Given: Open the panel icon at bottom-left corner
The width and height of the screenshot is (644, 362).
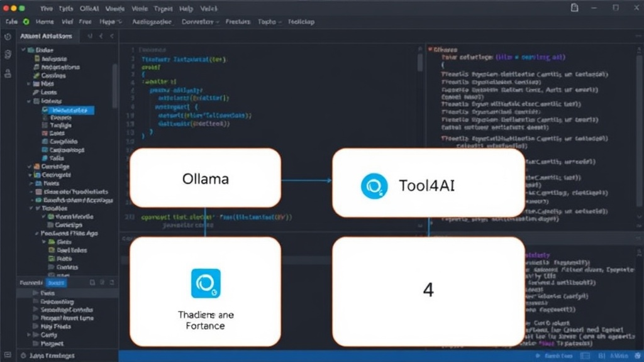Looking at the screenshot, I should (8, 354).
